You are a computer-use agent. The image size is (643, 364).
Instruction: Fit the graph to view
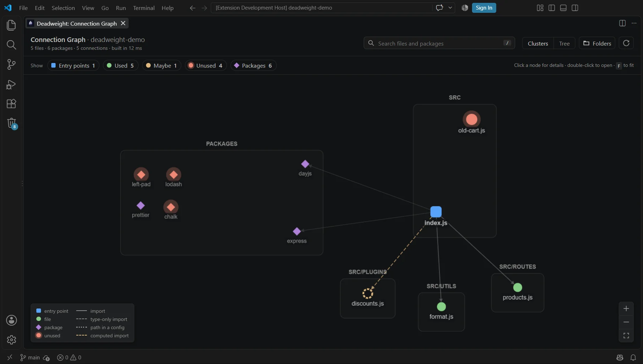(x=626, y=336)
